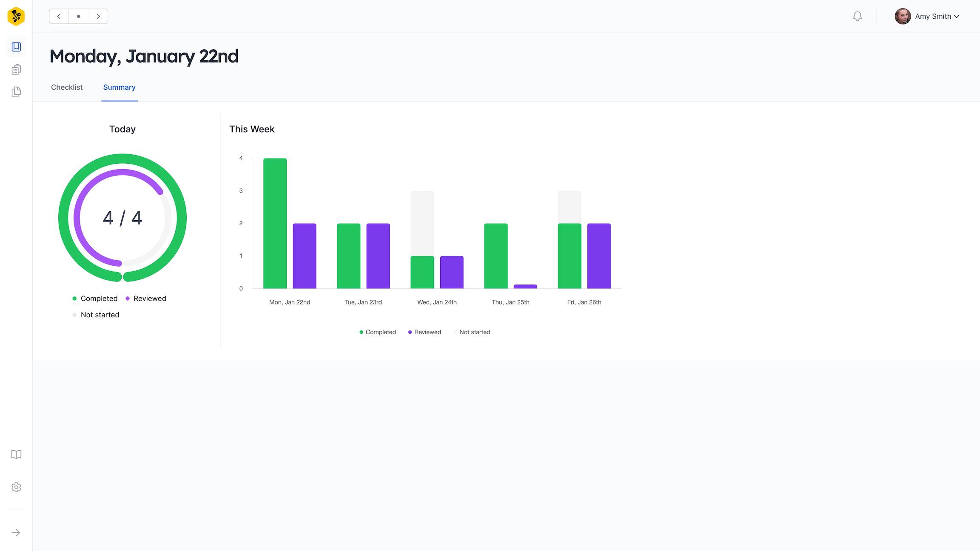
Task: Go to next day arrow
Action: coord(98,17)
